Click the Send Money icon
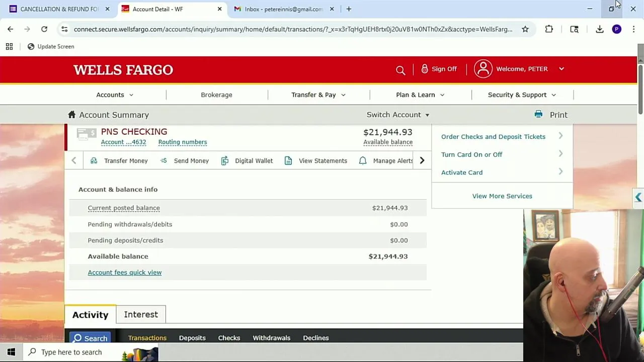Viewport: 644px width, 362px height. click(x=164, y=160)
